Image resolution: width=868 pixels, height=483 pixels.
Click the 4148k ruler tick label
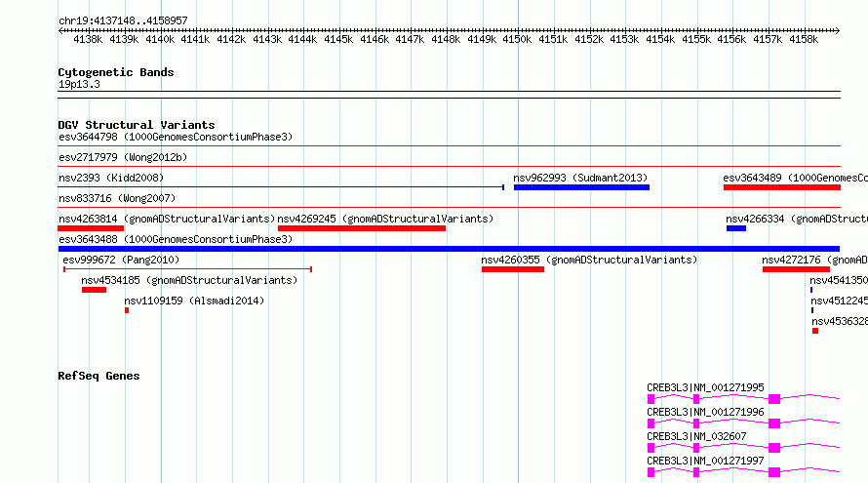[446, 39]
